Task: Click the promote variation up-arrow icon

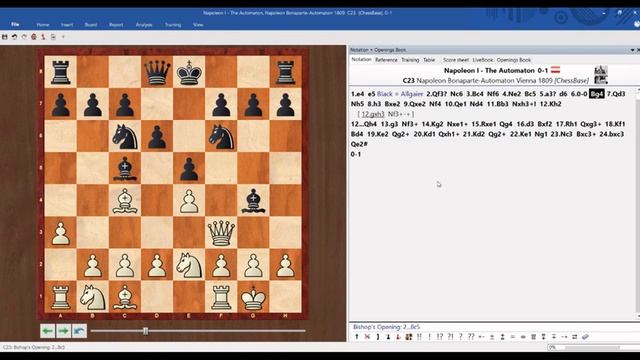Action: coord(356,337)
